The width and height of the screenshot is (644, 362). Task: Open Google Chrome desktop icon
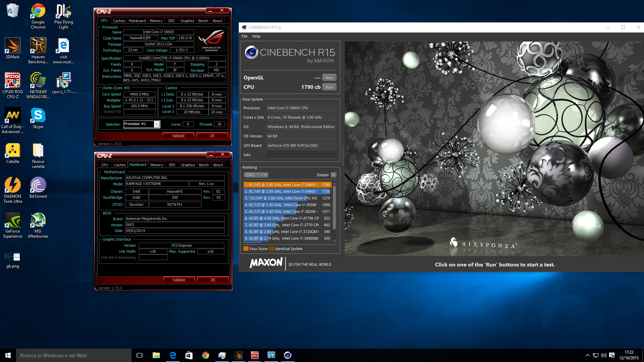coord(38,16)
